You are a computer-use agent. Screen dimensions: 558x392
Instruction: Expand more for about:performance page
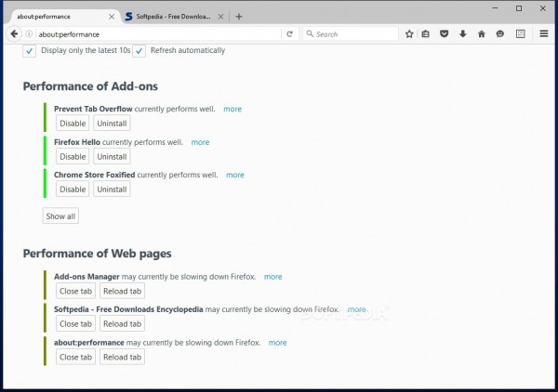[277, 343]
